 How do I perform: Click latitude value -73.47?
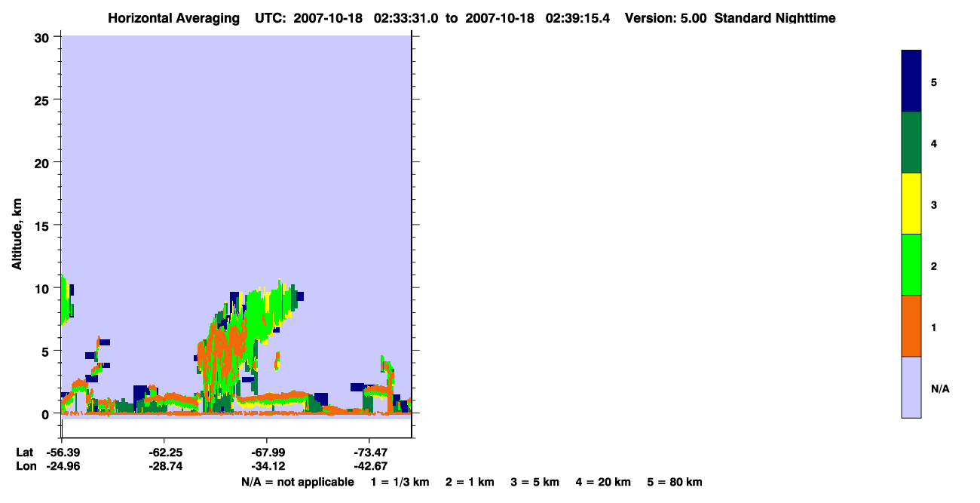pyautogui.click(x=371, y=452)
